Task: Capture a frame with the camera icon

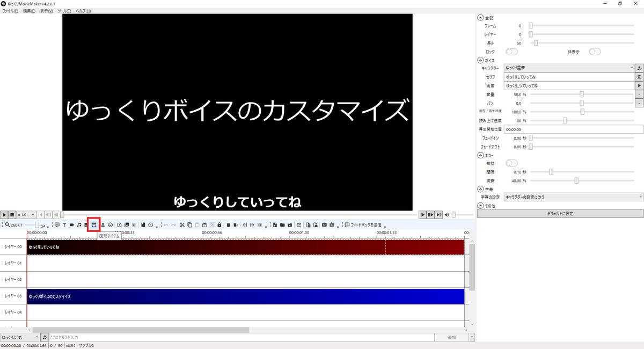Action: tap(324, 224)
